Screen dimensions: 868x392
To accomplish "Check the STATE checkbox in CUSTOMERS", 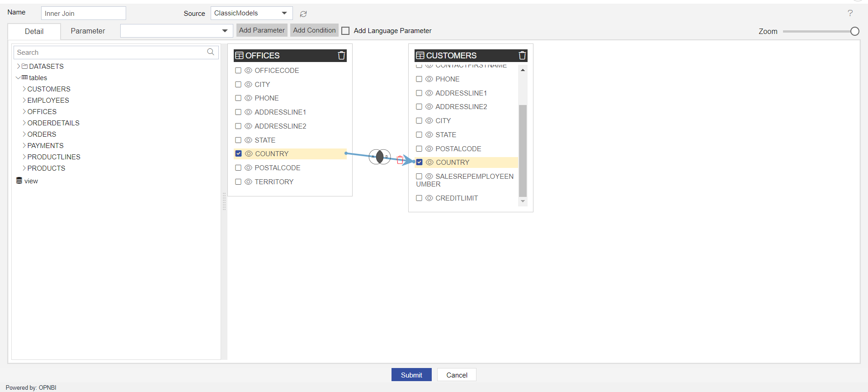I will 419,135.
